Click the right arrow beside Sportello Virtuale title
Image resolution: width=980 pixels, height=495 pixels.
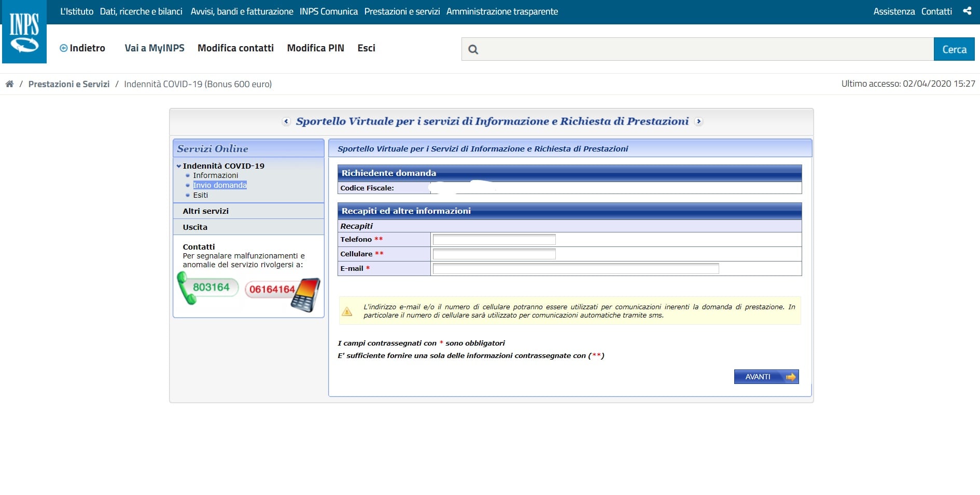click(698, 121)
